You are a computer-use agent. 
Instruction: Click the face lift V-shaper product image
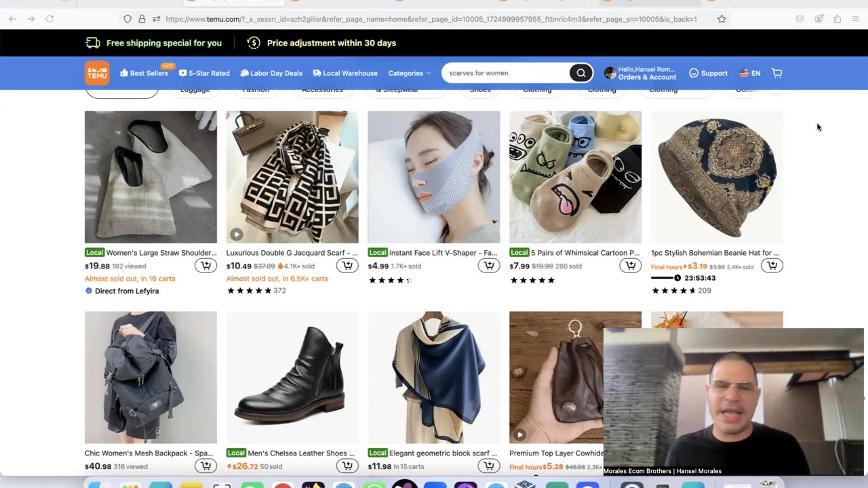pos(434,177)
